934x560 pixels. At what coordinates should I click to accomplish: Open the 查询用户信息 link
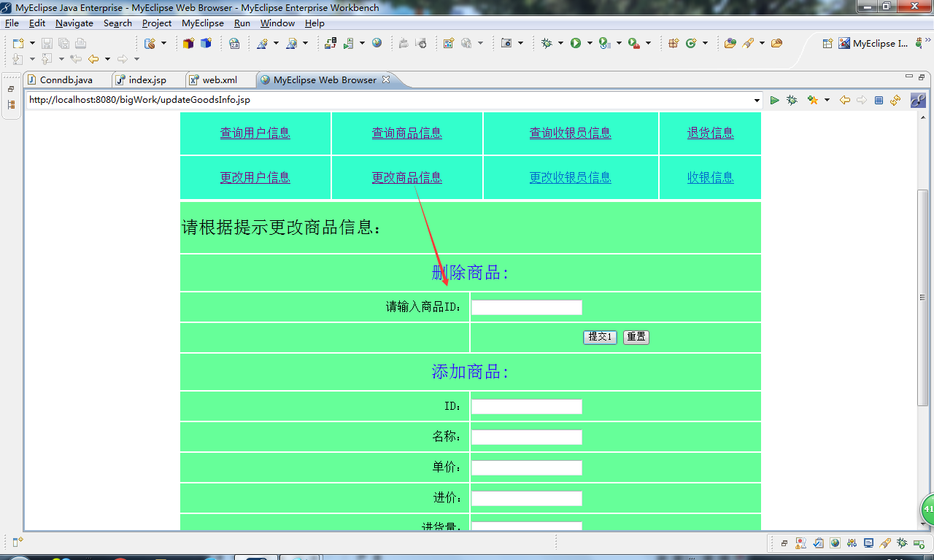coord(255,133)
